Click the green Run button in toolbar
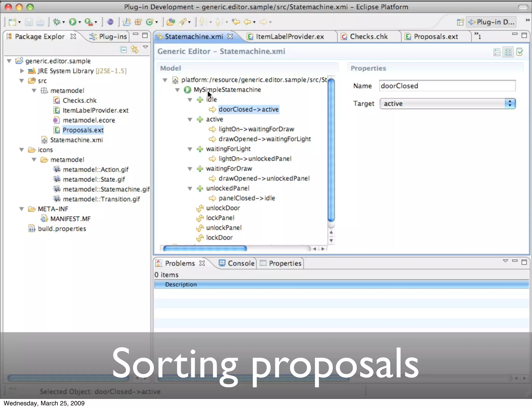 click(x=72, y=22)
